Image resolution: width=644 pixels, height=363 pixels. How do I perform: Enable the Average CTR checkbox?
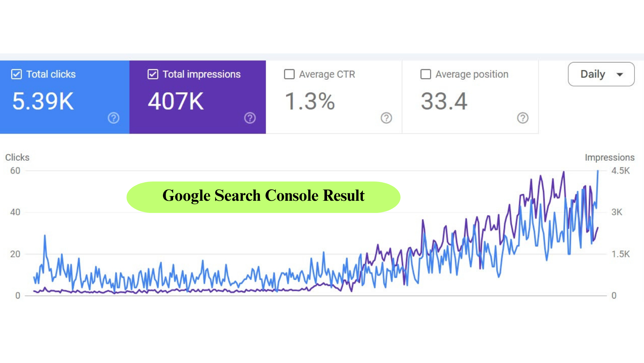pyautogui.click(x=289, y=74)
